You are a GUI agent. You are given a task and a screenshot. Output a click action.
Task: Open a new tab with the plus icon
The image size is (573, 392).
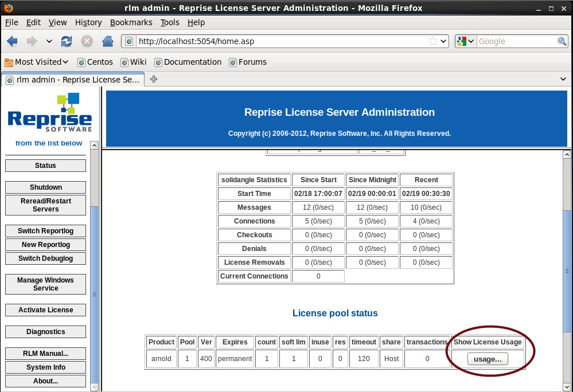point(154,80)
